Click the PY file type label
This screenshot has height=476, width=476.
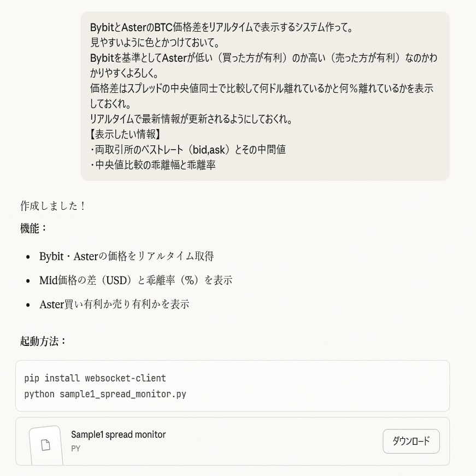[x=75, y=449]
